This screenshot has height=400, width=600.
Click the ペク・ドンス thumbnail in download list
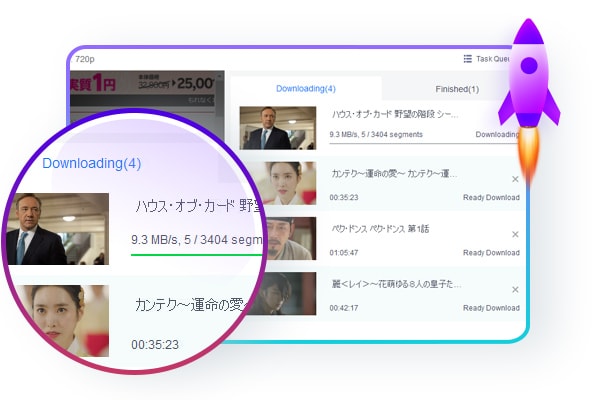pos(291,238)
